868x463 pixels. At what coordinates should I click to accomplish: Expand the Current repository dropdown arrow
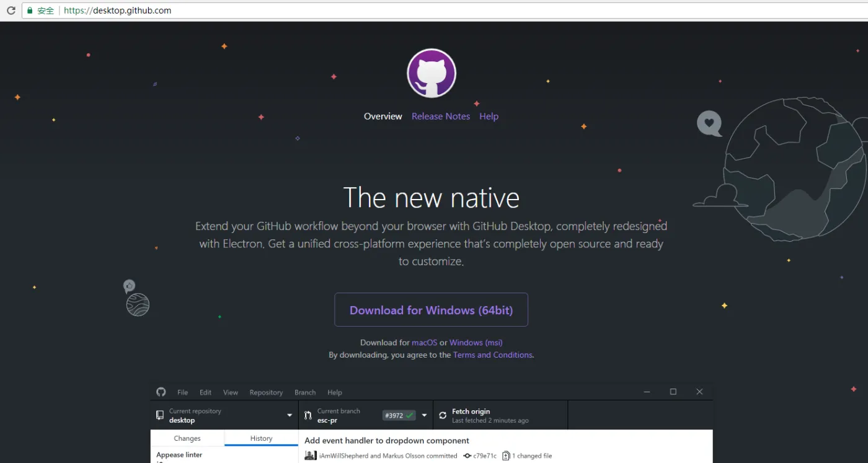coord(290,415)
